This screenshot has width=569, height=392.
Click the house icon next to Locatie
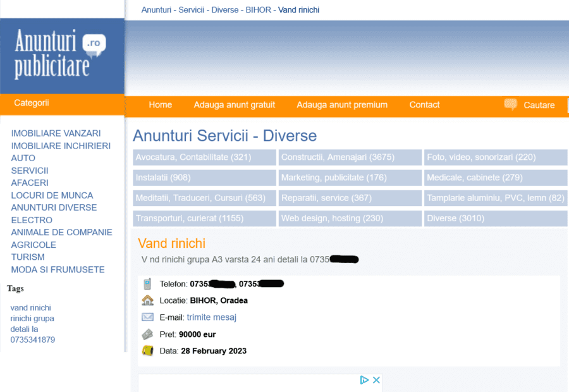[148, 300]
